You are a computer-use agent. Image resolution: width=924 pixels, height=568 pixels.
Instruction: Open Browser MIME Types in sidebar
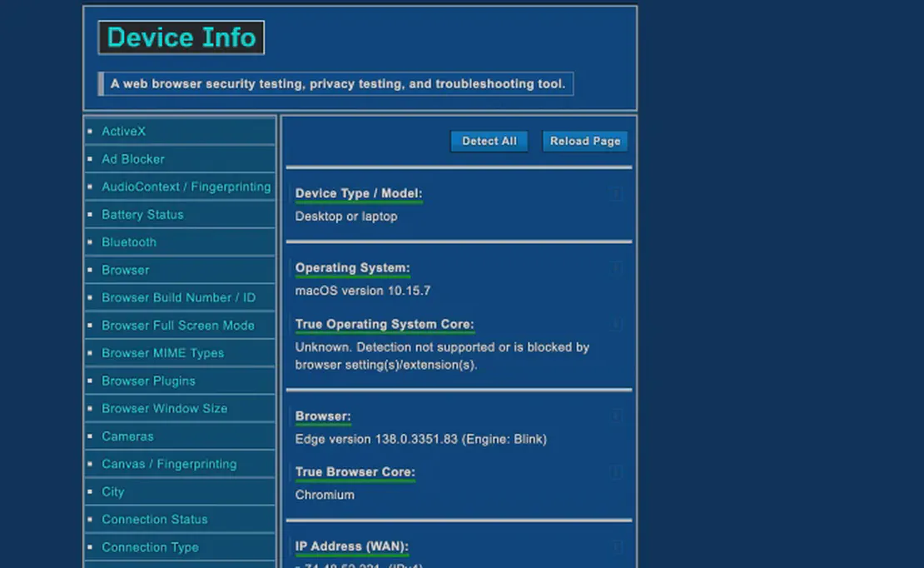(162, 353)
